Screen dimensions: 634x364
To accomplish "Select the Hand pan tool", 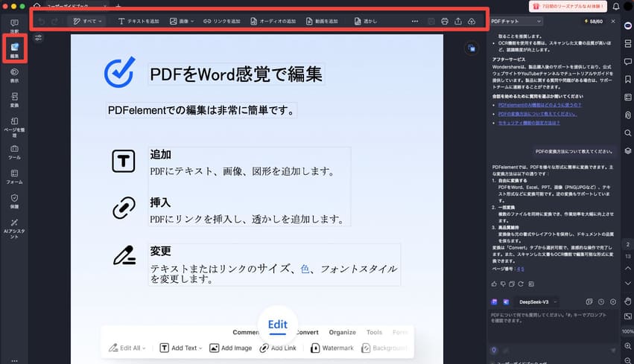I will click(628, 301).
